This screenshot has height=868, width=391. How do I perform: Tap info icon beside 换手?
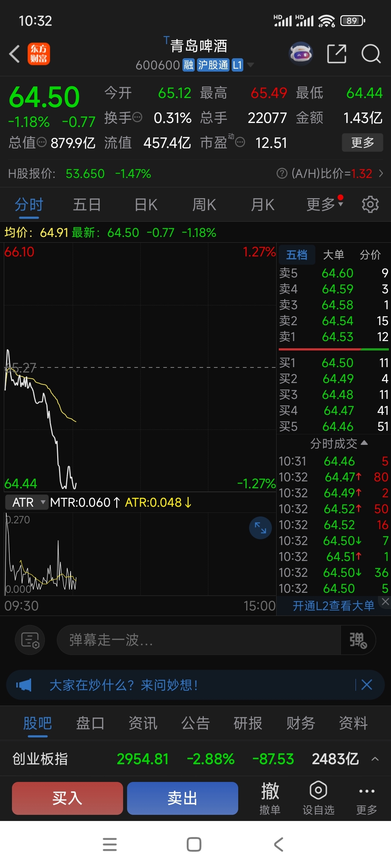[137, 117]
